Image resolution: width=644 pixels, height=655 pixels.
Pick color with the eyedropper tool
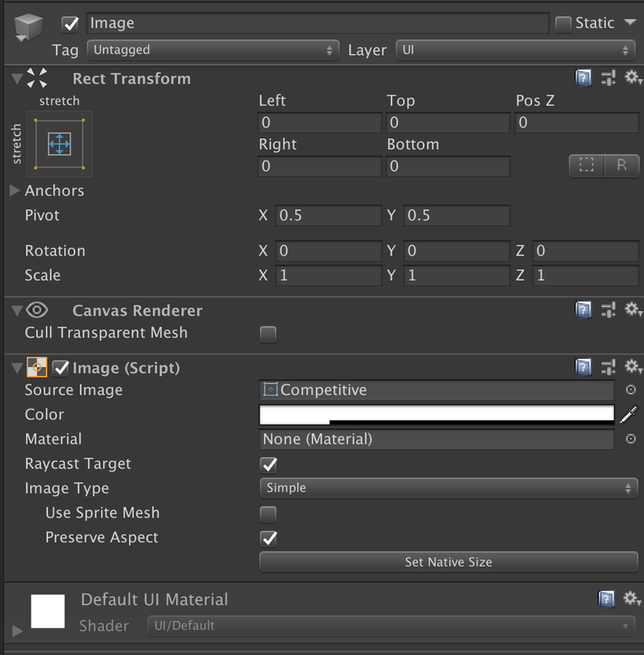[x=628, y=414]
